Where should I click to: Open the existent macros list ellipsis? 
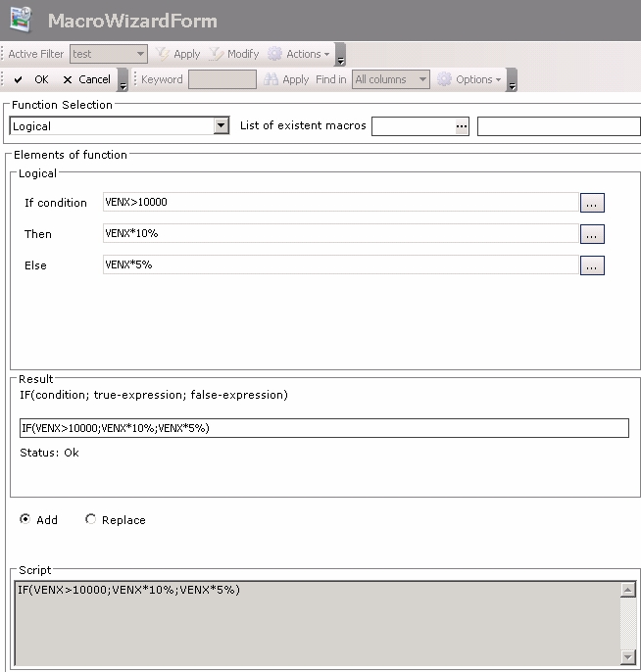click(x=462, y=125)
